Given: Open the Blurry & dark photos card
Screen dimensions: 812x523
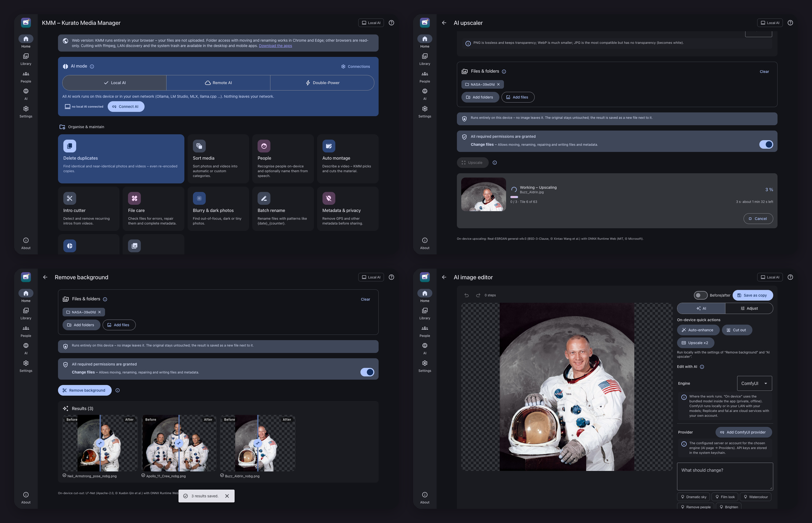Looking at the screenshot, I should (x=218, y=209).
